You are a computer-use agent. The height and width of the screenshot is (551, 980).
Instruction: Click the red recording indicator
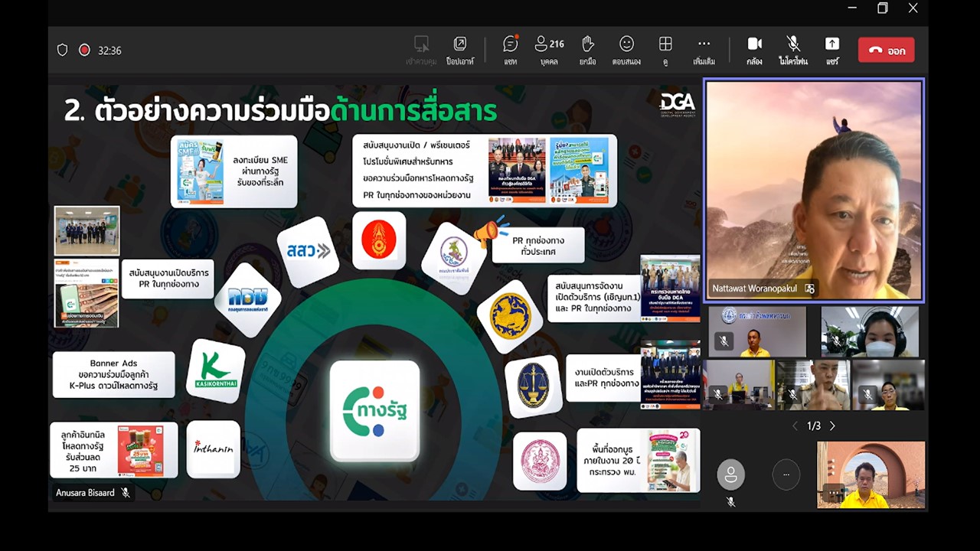[84, 50]
